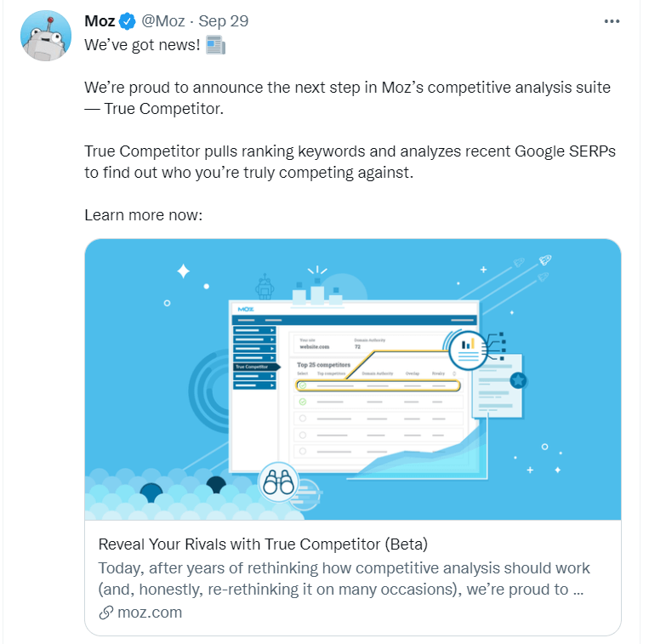Click the Sep 29 timestamp
Image resolution: width=649 pixels, height=644 pixels.
pos(223,20)
